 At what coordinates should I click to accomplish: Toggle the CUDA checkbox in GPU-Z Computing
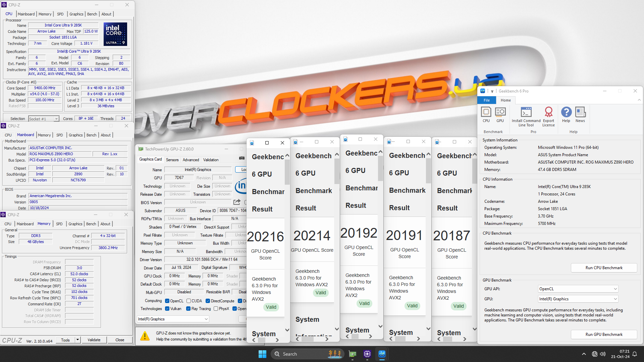pyautogui.click(x=189, y=301)
